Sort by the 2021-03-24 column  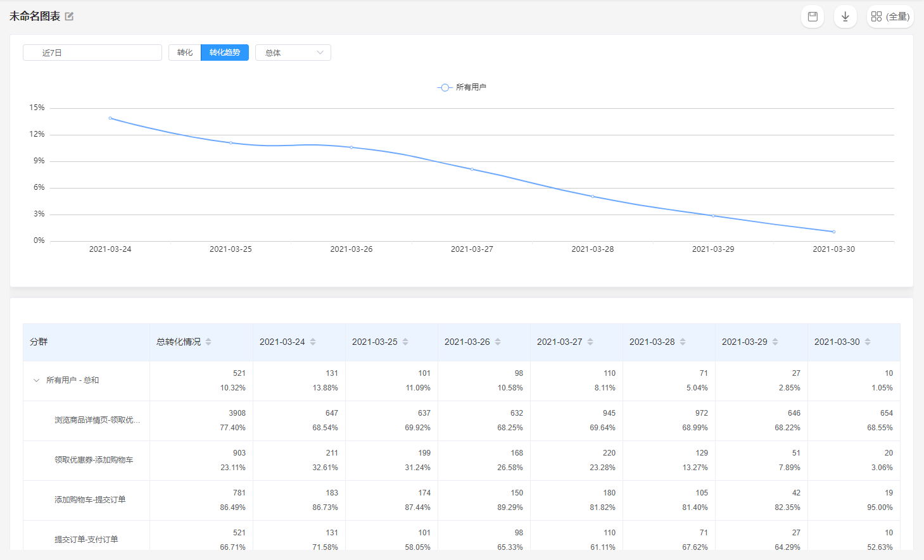[x=313, y=342]
